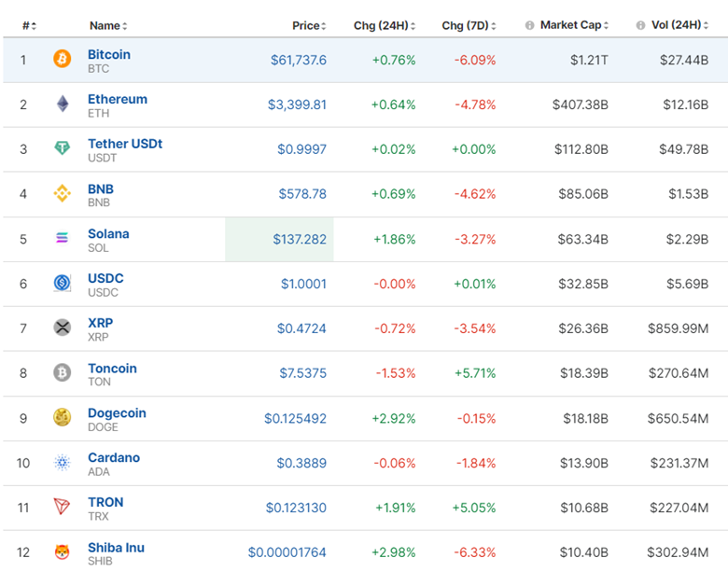Click Dogecoin price $0.125492
Screen dimensions: 728x572
click(295, 418)
